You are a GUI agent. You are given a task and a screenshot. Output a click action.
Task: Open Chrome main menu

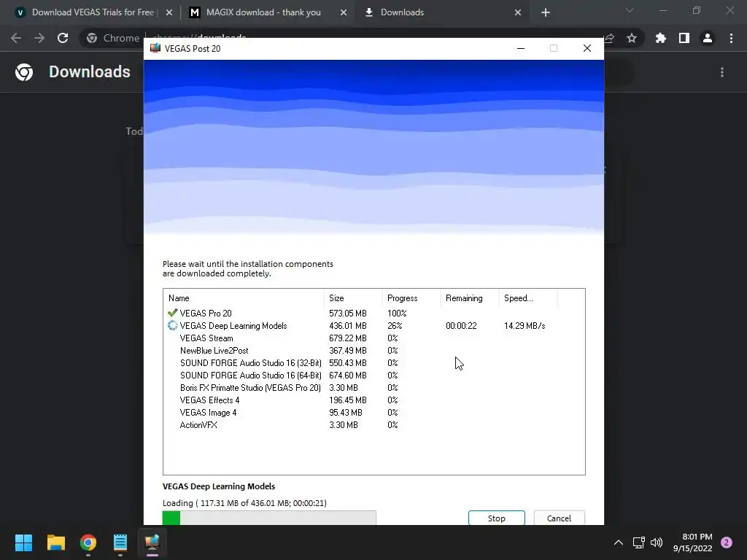pyautogui.click(x=731, y=38)
